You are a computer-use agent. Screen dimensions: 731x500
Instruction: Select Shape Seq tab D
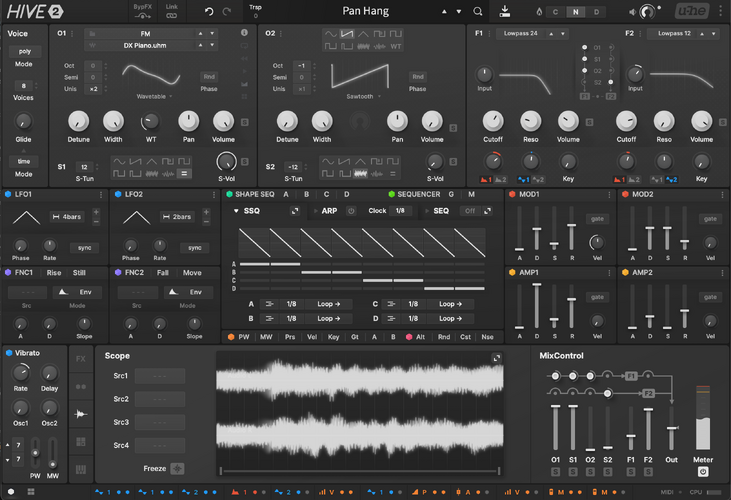point(346,194)
